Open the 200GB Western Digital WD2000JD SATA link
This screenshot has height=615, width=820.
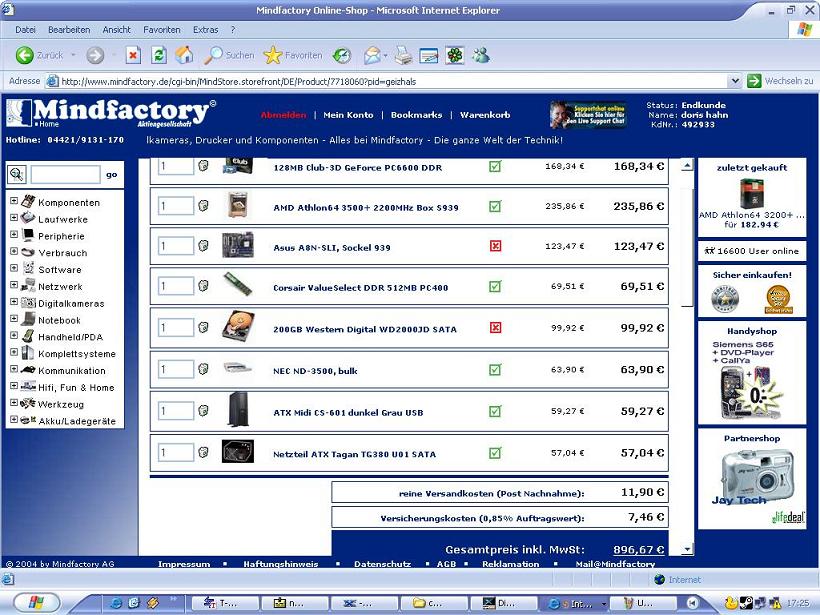[x=365, y=329]
